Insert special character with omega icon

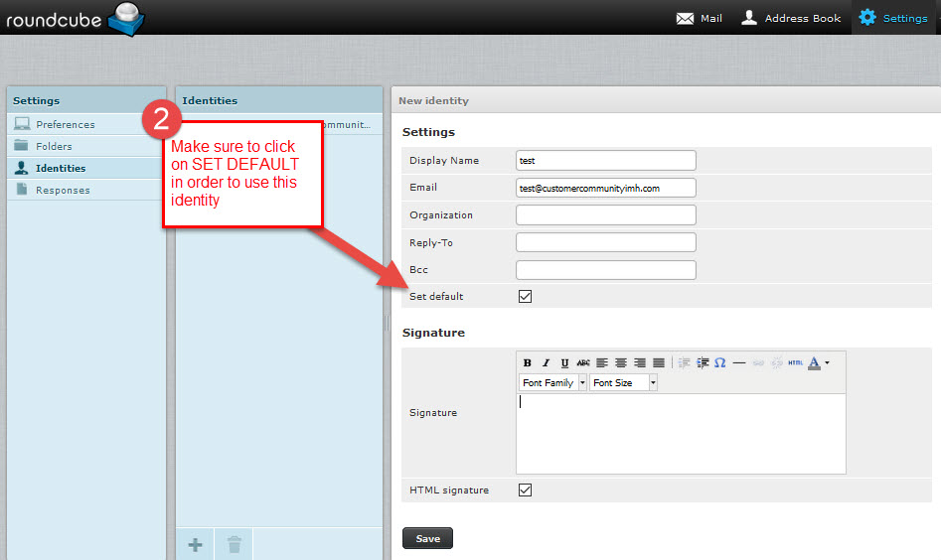[x=719, y=363]
